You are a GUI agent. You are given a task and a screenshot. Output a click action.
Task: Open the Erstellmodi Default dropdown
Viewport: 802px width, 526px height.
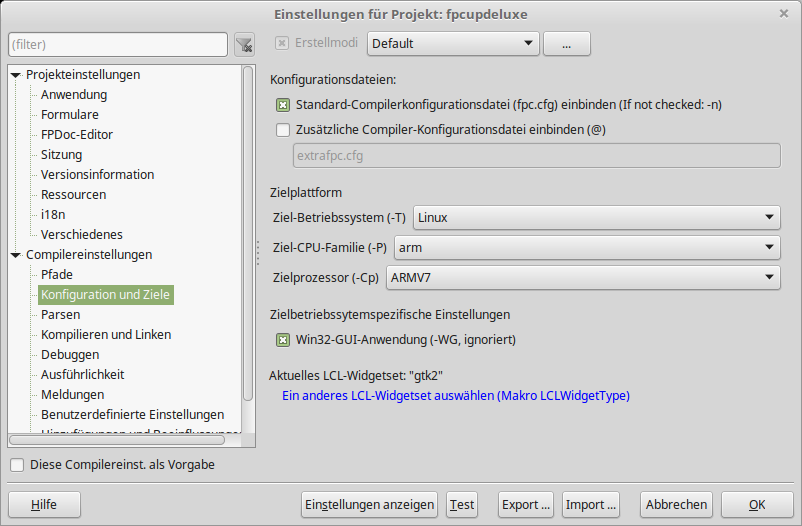(x=453, y=44)
